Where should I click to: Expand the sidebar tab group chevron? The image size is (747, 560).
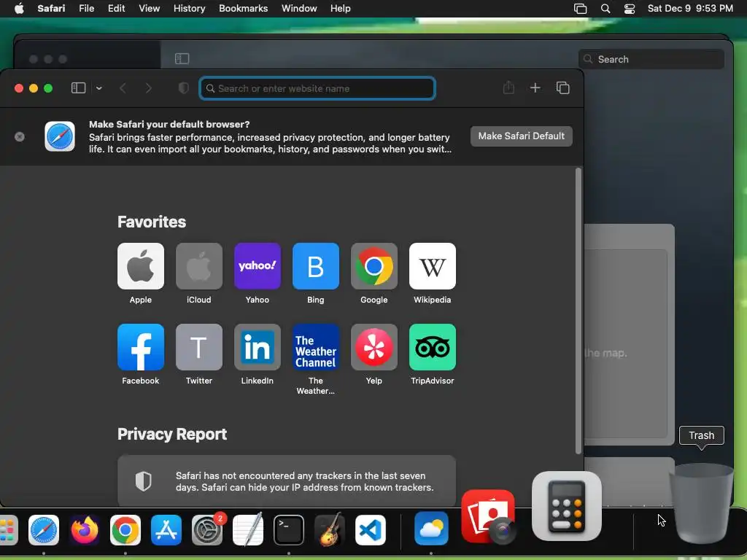(x=99, y=88)
